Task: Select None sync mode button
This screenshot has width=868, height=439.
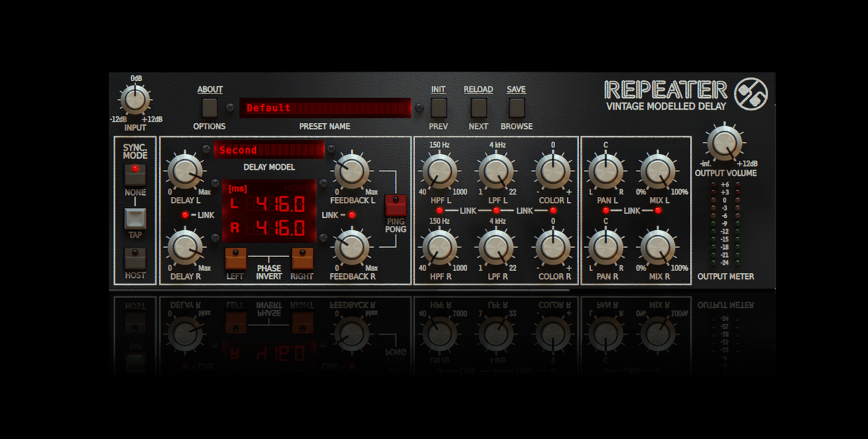Action: [x=135, y=174]
